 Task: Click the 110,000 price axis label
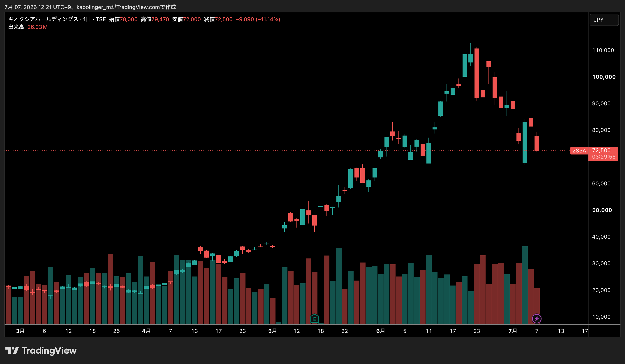coord(603,50)
